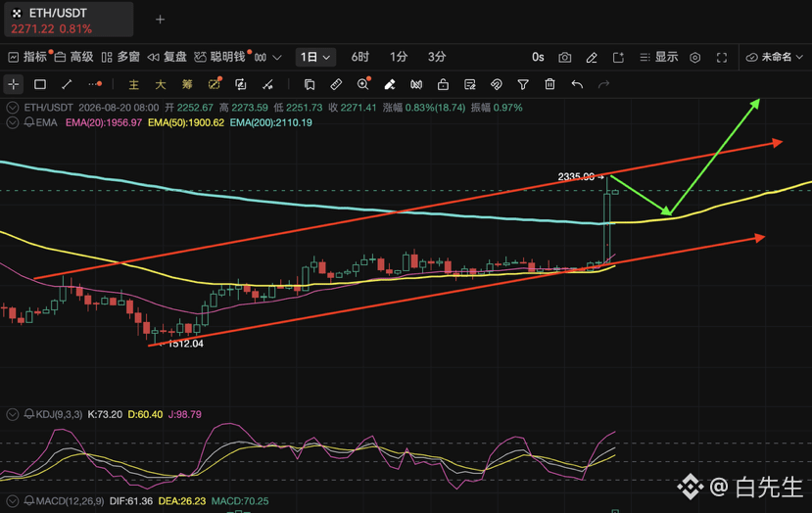Select the trend line tool
Image resolution: width=812 pixels, height=513 pixels.
pos(67,84)
